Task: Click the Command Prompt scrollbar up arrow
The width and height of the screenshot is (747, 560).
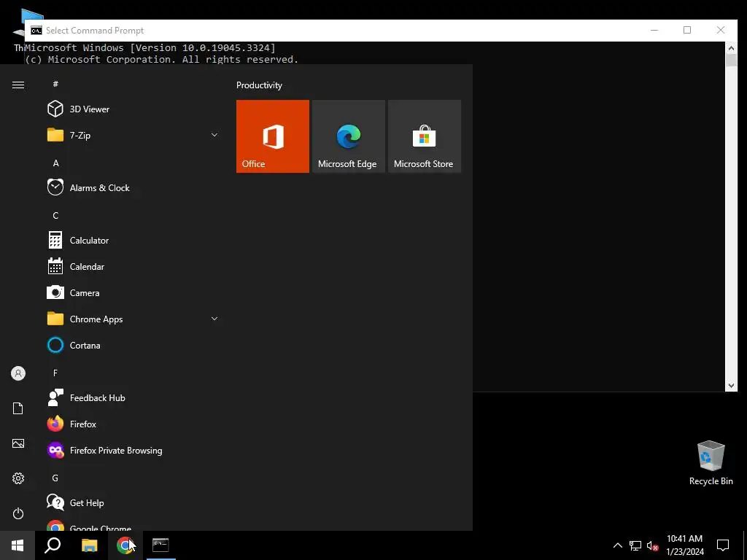Action: tap(731, 47)
